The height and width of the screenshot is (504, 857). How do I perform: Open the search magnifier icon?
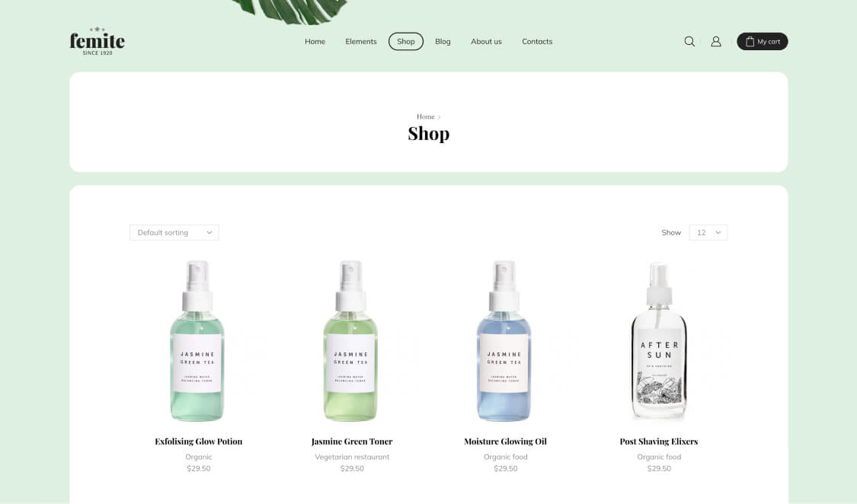[x=689, y=42]
